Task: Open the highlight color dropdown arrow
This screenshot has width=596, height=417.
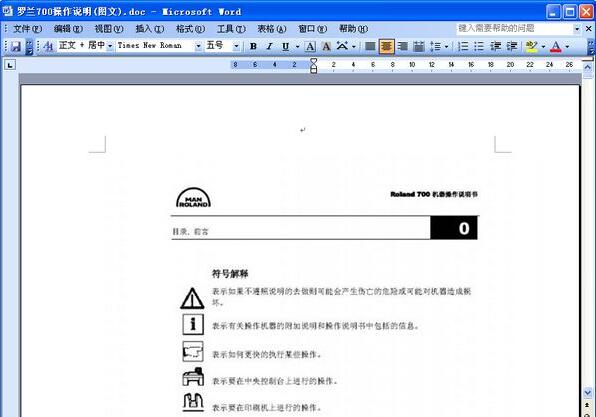Action: click(x=543, y=46)
